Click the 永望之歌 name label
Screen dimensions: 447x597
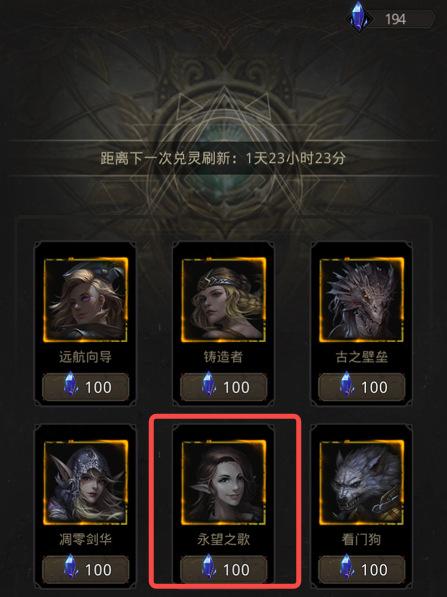(224, 539)
